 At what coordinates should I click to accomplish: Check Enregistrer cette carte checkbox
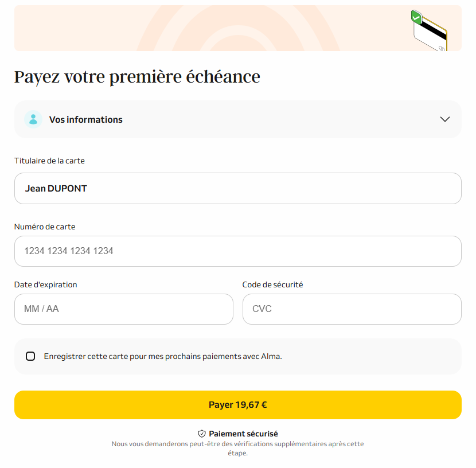[30, 356]
